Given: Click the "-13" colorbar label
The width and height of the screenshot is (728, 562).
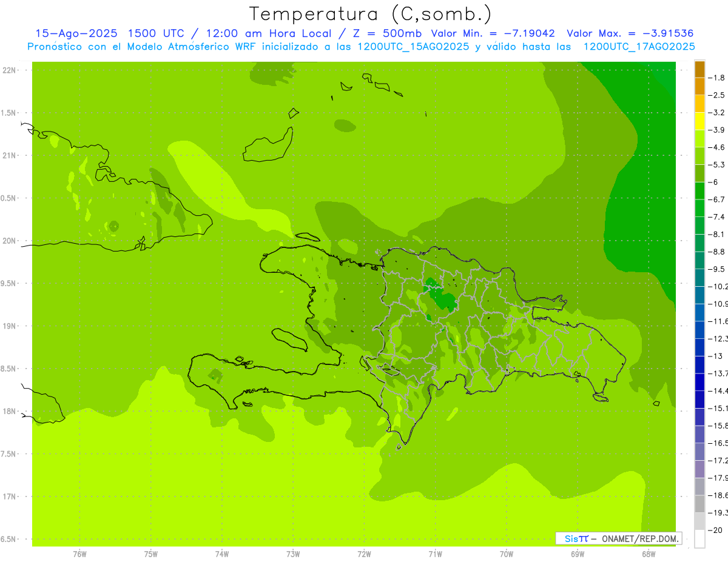Looking at the screenshot, I should coord(715,356).
